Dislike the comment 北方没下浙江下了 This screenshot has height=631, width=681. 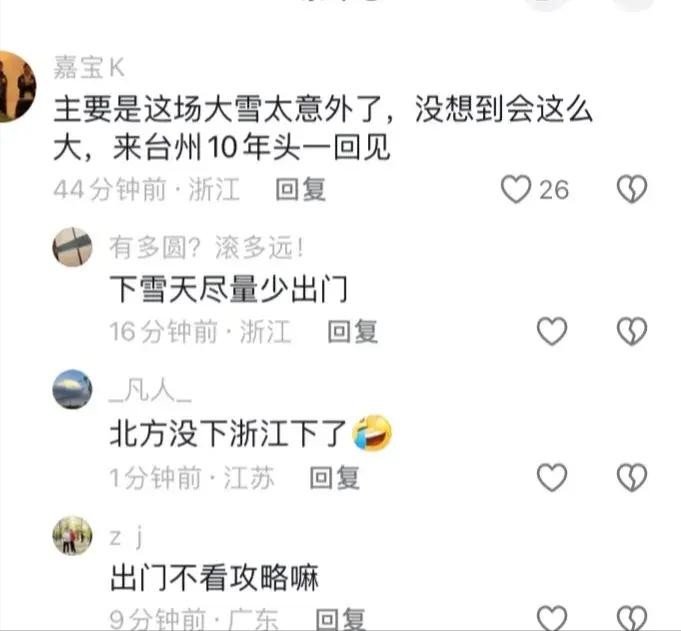(632, 477)
